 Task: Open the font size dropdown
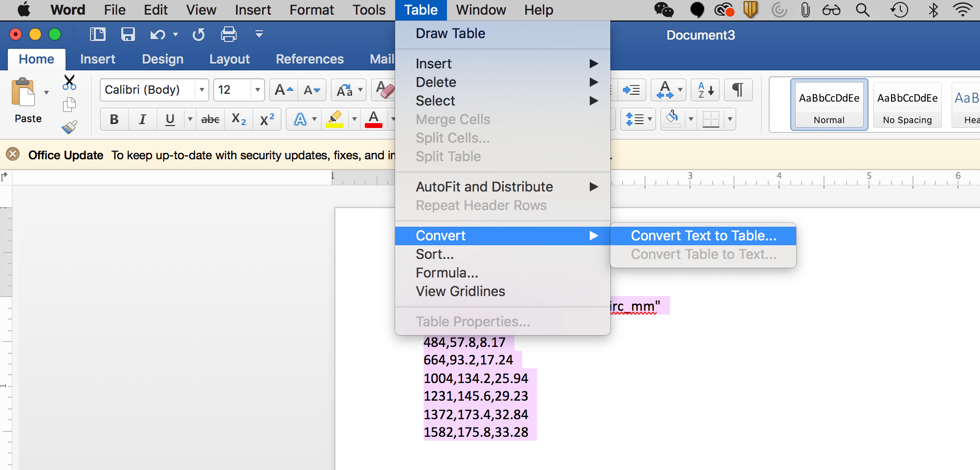258,90
